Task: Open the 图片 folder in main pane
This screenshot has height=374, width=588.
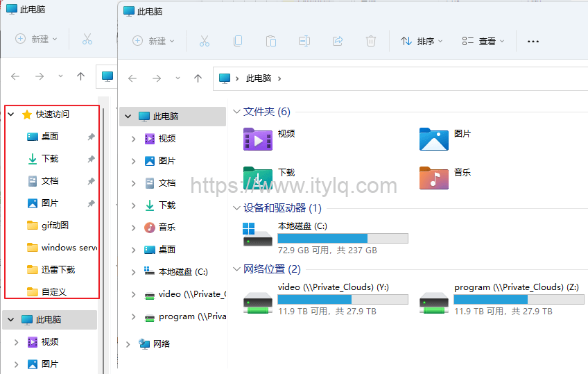Action: coord(434,139)
